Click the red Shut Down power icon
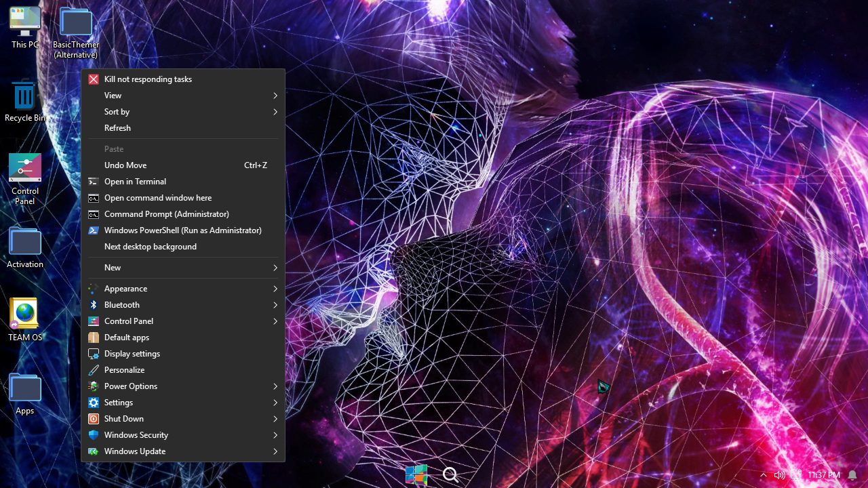 click(x=94, y=419)
